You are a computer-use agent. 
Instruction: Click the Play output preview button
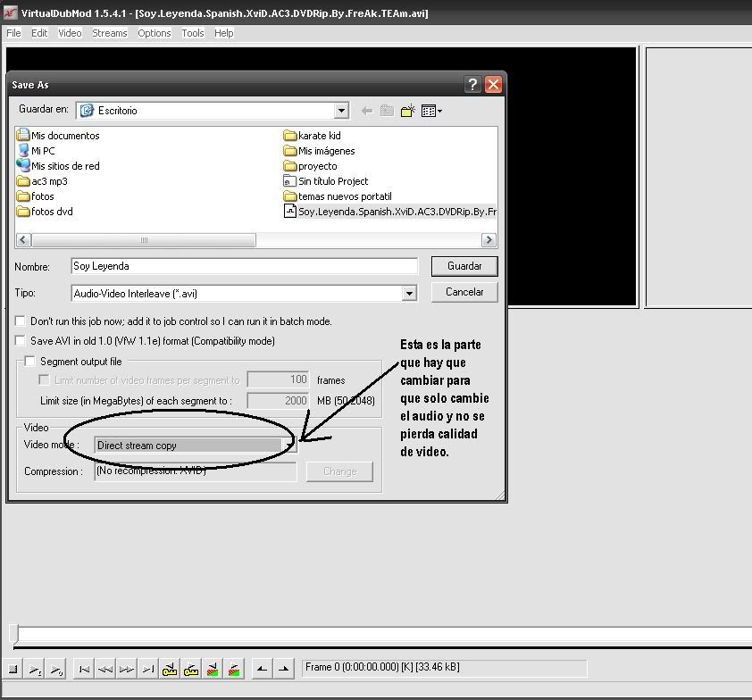point(56,670)
